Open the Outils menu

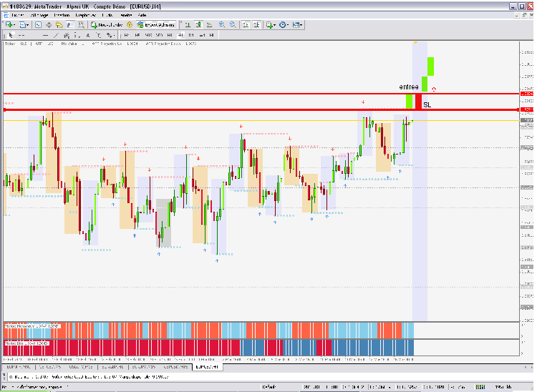(x=107, y=15)
